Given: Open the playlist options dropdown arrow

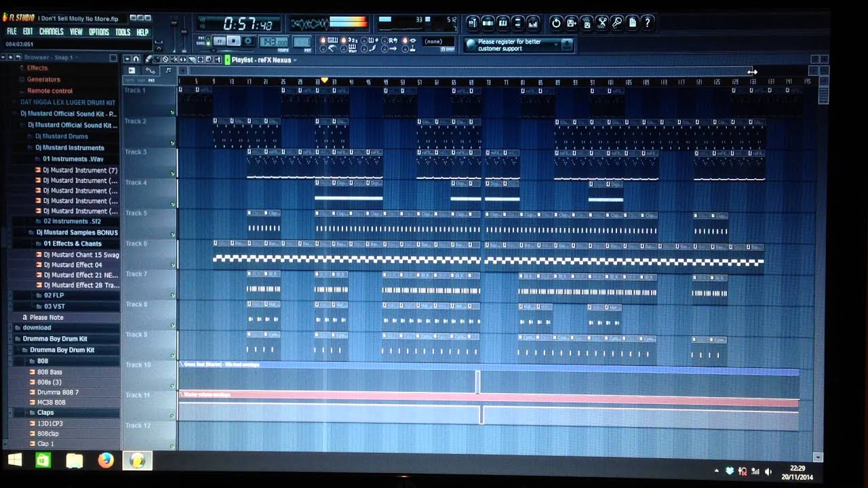Looking at the screenshot, I should point(127,59).
